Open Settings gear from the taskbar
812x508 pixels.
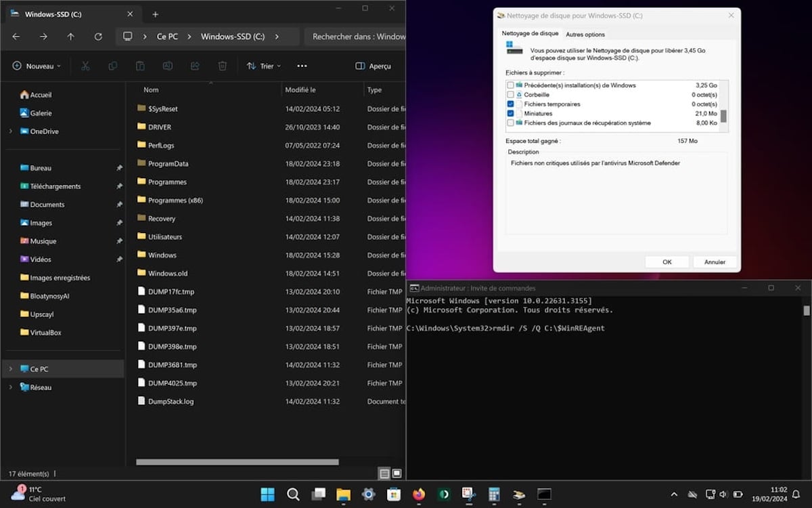click(368, 494)
